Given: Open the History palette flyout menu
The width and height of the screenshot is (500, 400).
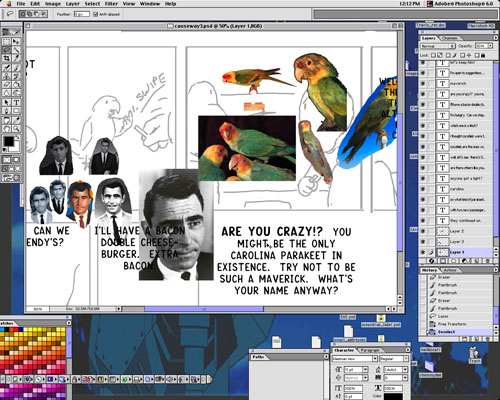Looking at the screenshot, I should (495, 270).
